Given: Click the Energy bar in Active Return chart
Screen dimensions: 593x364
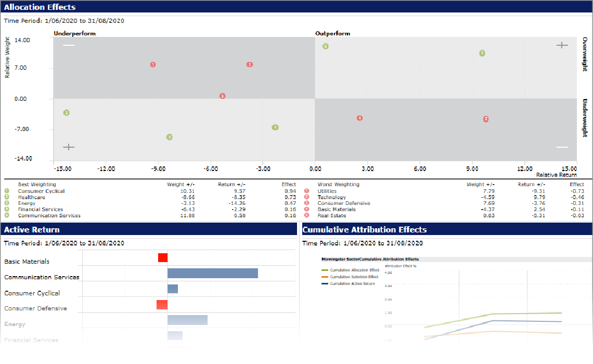Looking at the screenshot, I should pyautogui.click(x=187, y=320).
